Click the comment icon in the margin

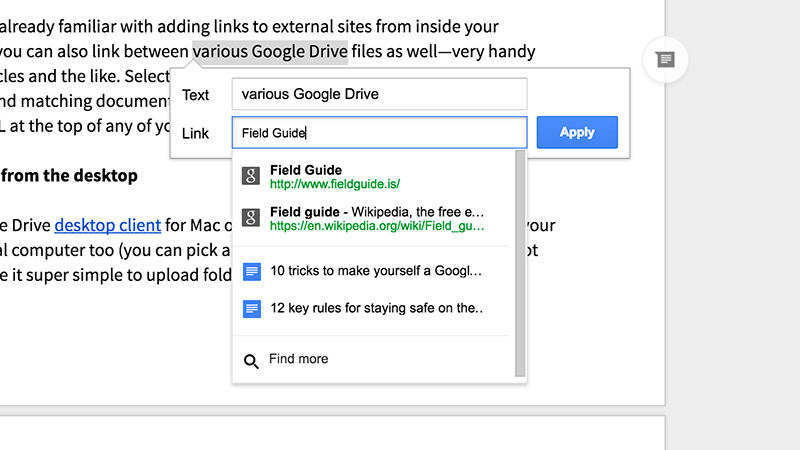(665, 60)
